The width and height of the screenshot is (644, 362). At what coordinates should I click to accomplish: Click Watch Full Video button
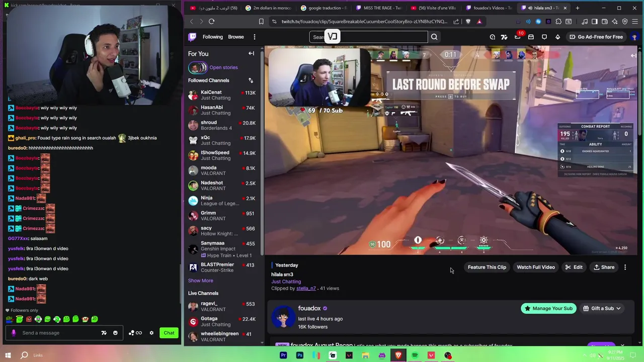(535, 267)
